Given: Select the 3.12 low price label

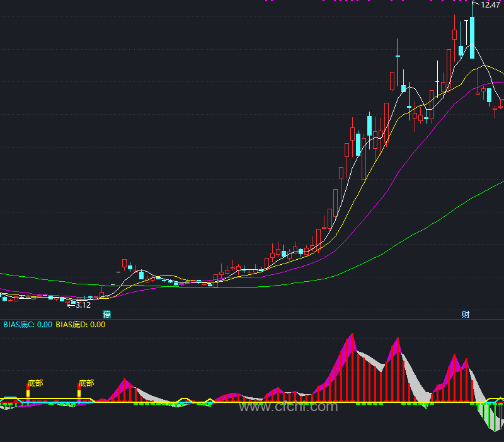Looking at the screenshot, I should [x=83, y=305].
